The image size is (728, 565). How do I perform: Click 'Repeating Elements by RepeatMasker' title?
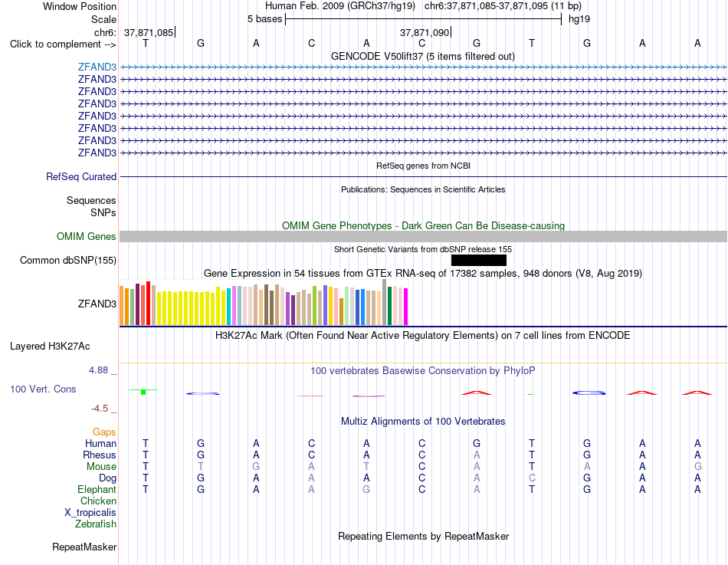[423, 536]
